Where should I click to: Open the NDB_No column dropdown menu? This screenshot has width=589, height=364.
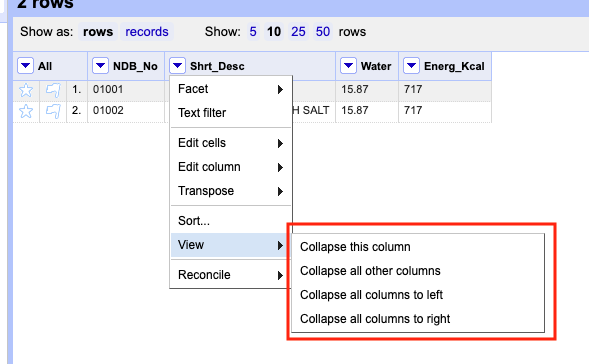[x=100, y=66]
